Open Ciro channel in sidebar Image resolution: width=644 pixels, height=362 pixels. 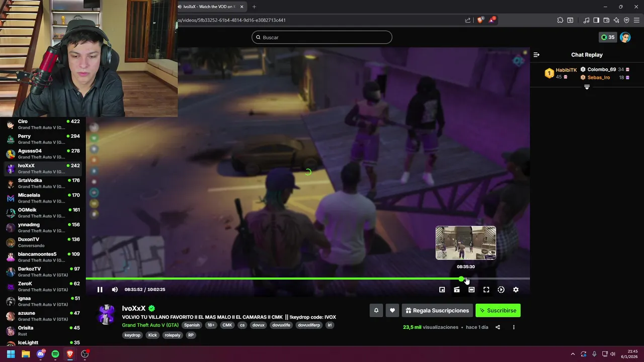pyautogui.click(x=43, y=125)
